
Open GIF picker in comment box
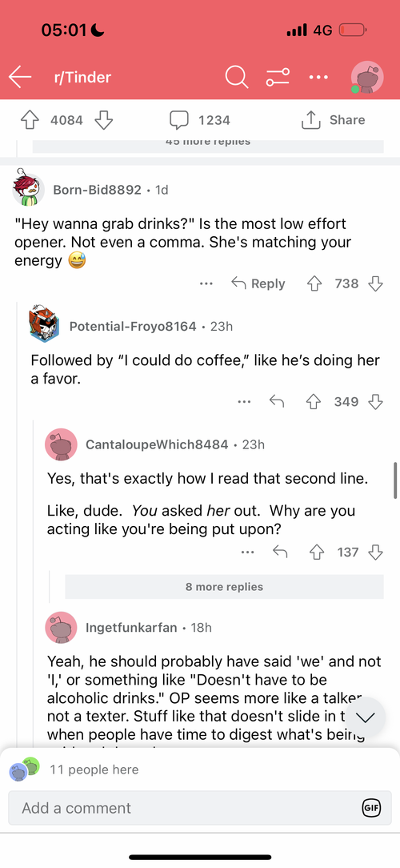[x=370, y=808]
